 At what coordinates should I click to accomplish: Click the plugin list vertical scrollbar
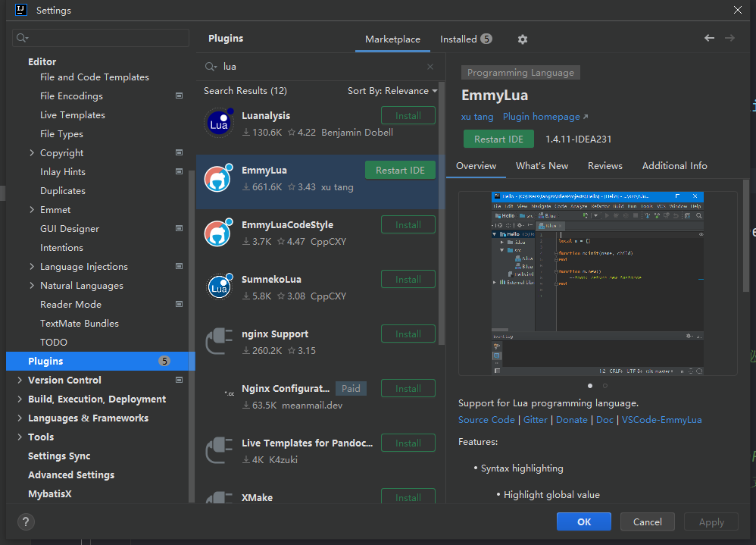441,215
